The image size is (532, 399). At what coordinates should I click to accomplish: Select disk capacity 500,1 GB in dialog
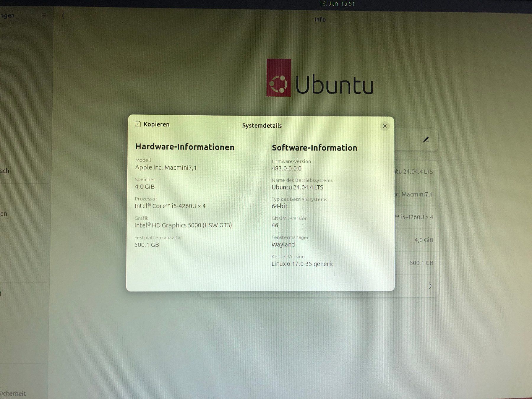point(147,245)
